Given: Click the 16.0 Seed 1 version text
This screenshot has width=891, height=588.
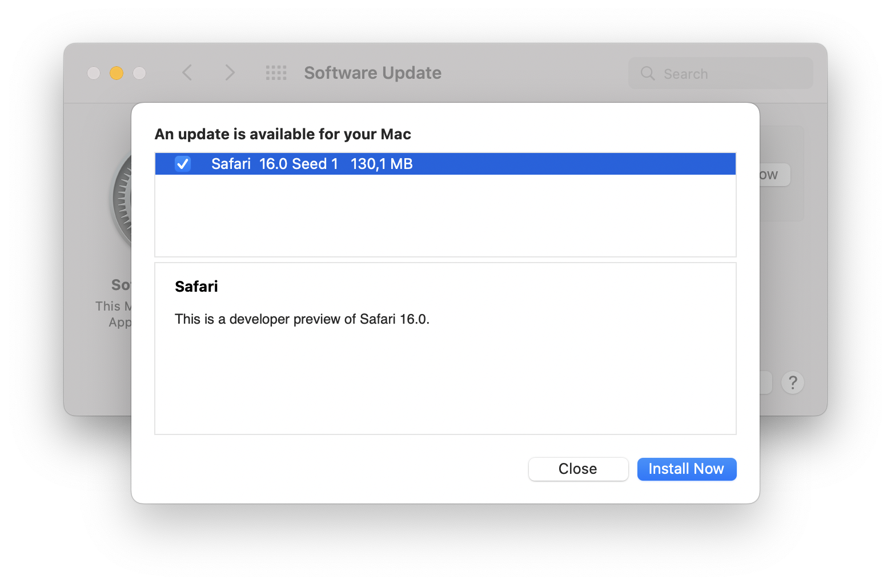Looking at the screenshot, I should 299,164.
